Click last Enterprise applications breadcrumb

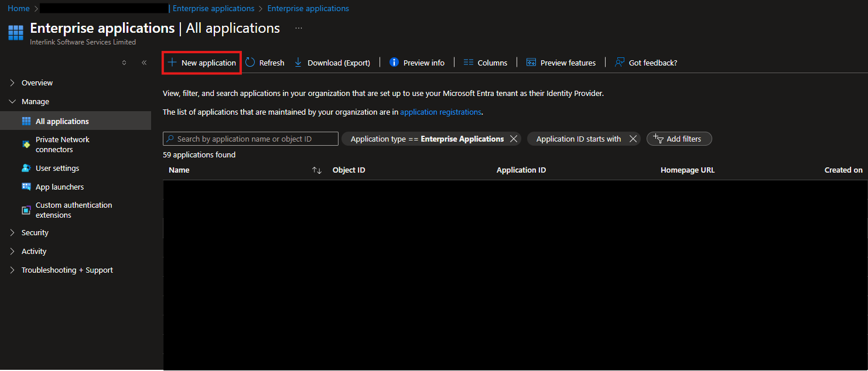pos(308,8)
